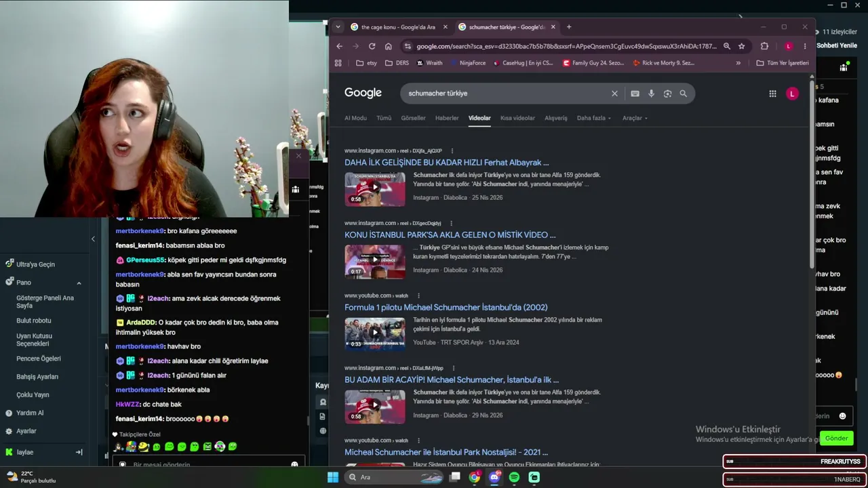Open Task View on the taskbar
Image resolution: width=868 pixels, height=488 pixels.
(455, 477)
